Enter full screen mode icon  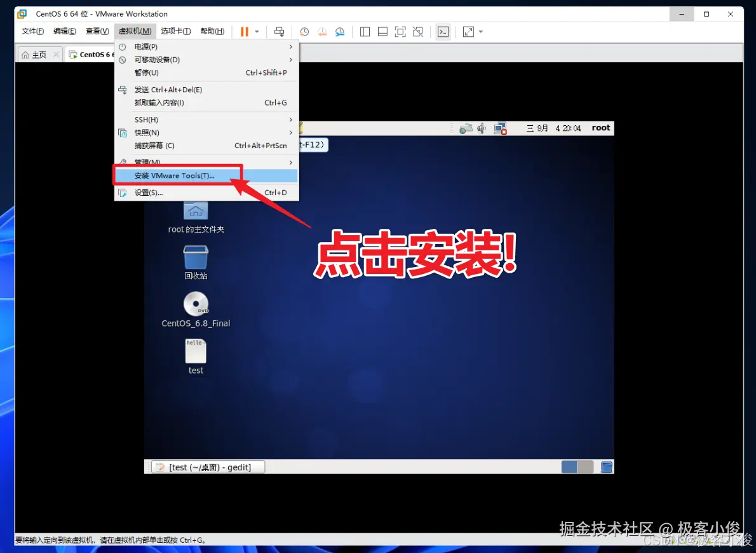pos(400,32)
